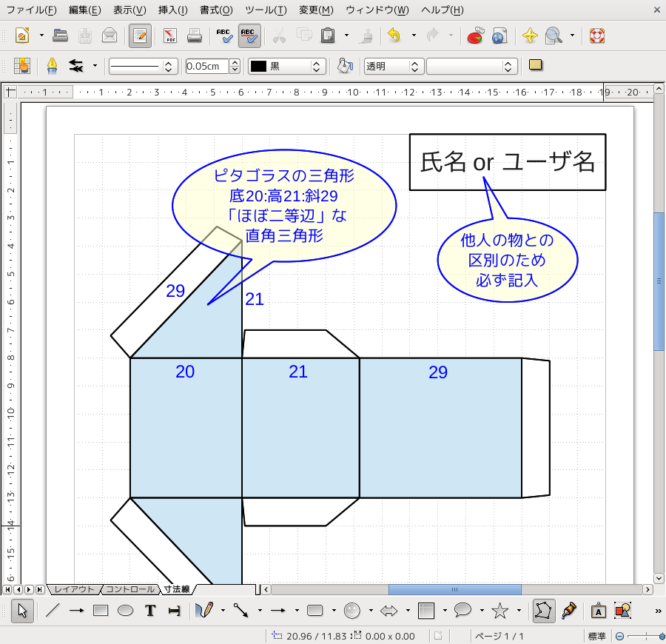The width and height of the screenshot is (666, 644).
Task: Click the shadow toggle swatch button
Action: (x=536, y=66)
